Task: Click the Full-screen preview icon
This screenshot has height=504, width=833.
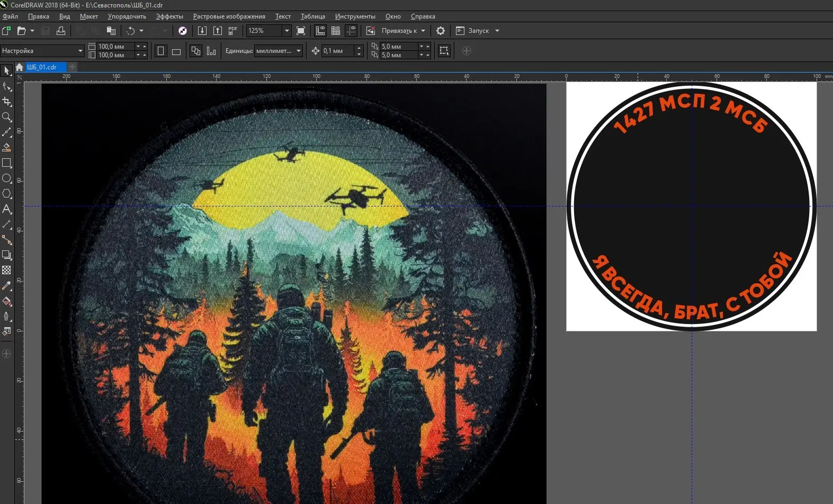Action: (301, 31)
